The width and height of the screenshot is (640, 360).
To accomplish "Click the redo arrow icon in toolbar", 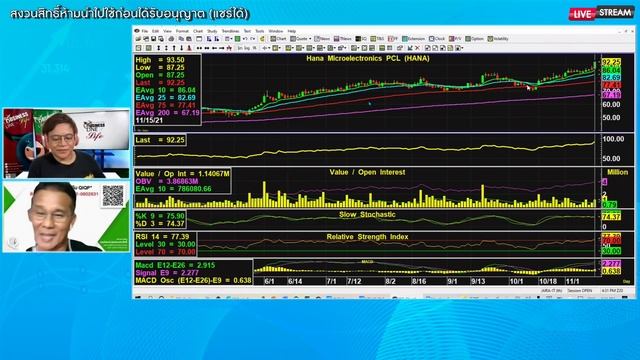I will click(253, 39).
